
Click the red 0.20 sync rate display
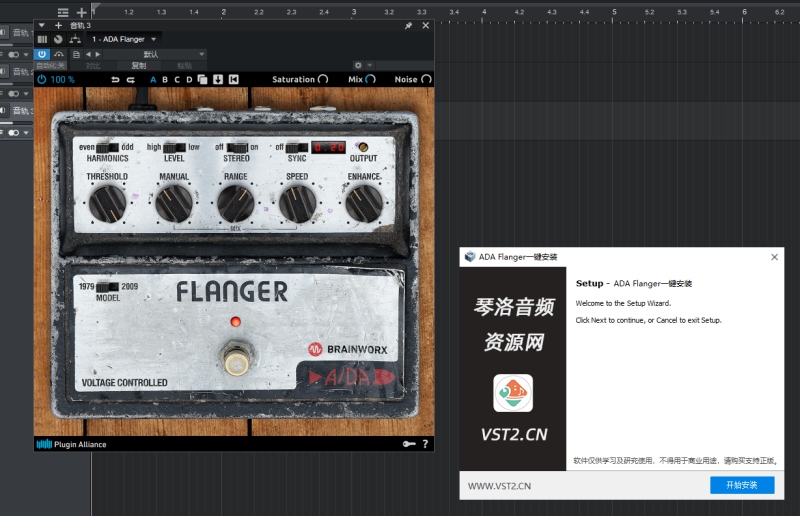pos(329,148)
